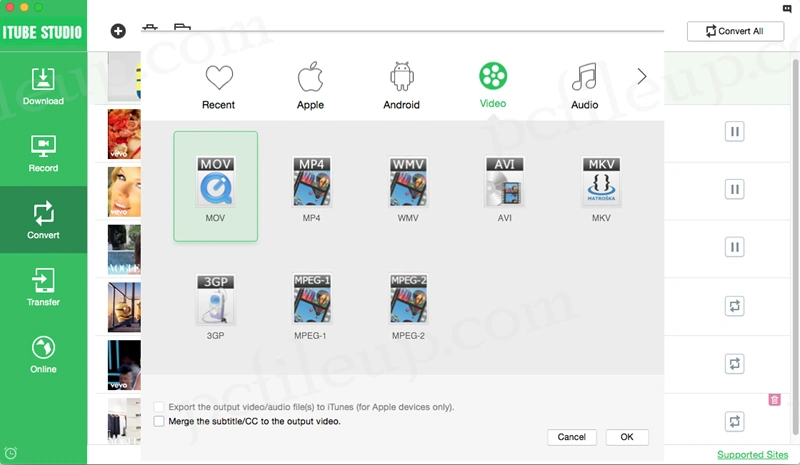Open the Supported Sites link
Viewport: 800px width, 465px height.
tap(752, 455)
